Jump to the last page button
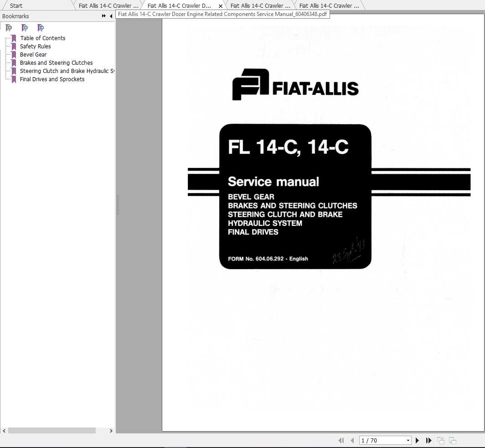485x448 pixels. pyautogui.click(x=428, y=440)
